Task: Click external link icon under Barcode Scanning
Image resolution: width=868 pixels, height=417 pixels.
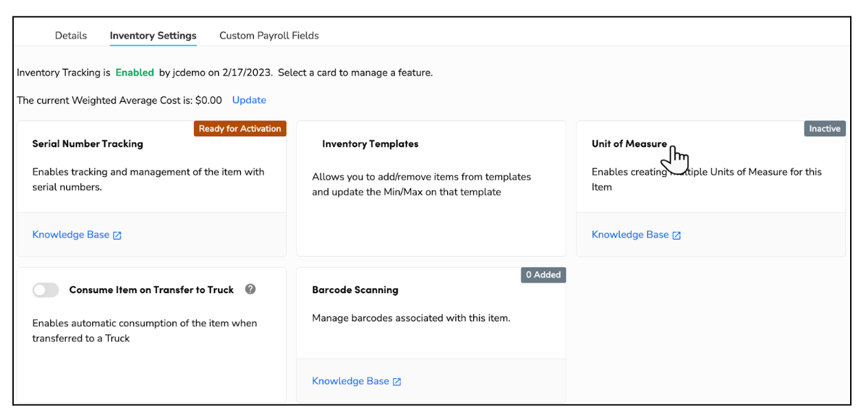Action: pyautogui.click(x=397, y=381)
